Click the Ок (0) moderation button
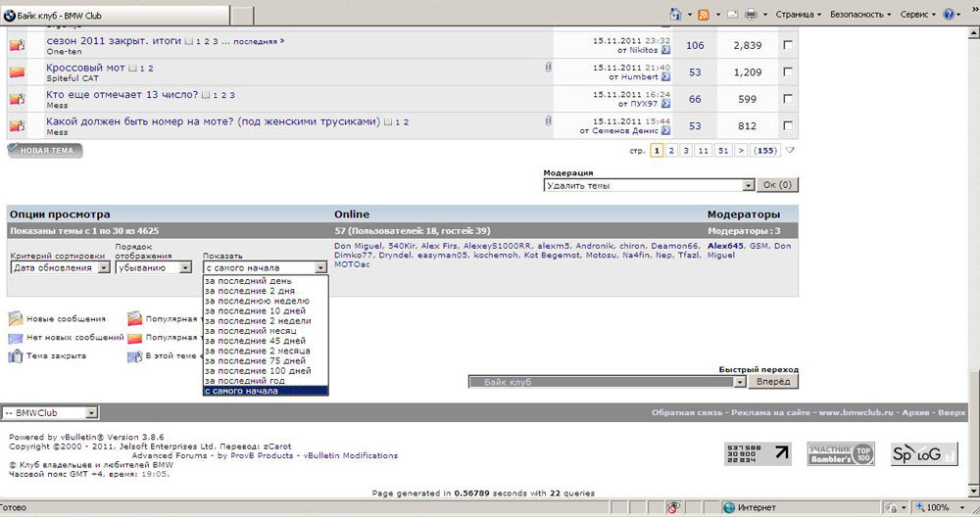 (777, 185)
